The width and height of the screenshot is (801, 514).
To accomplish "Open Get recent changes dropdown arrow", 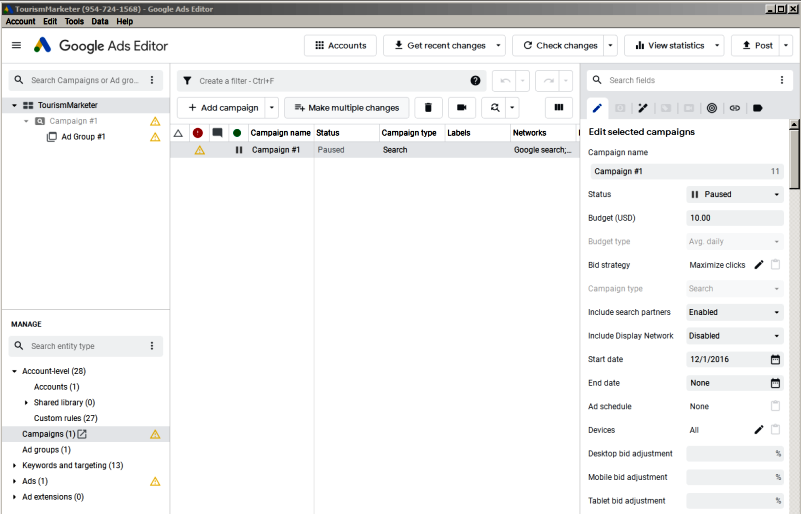I will (x=499, y=45).
